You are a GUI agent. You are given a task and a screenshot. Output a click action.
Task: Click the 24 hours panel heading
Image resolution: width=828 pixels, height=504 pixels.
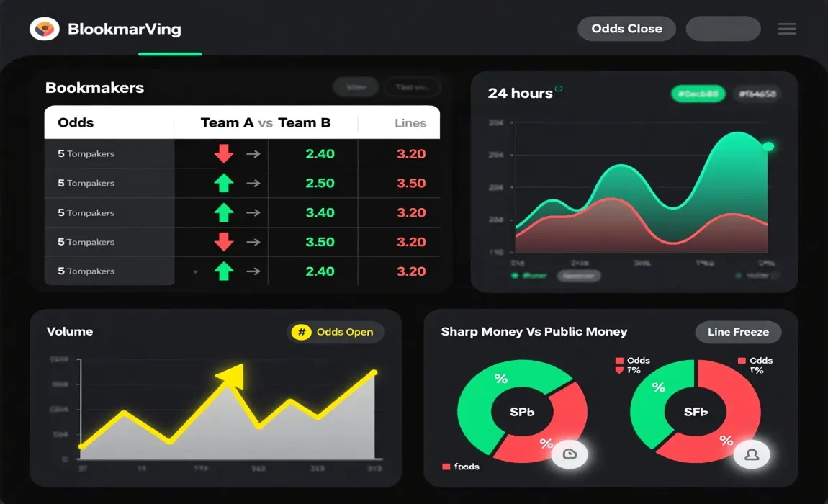[520, 94]
